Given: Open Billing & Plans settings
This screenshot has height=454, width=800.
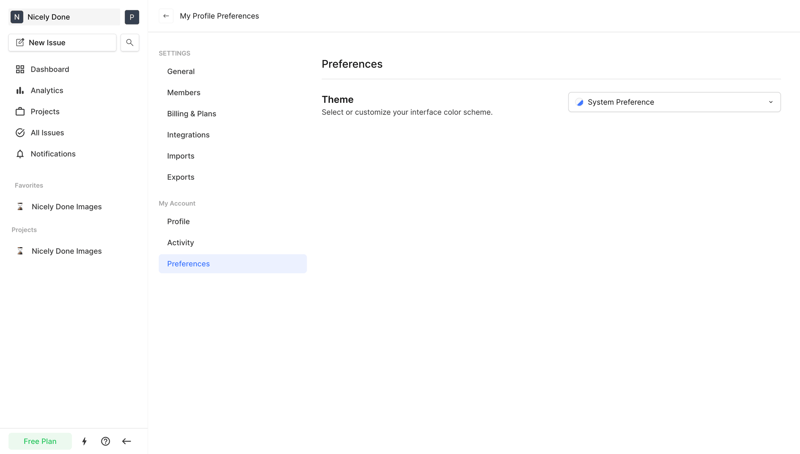Looking at the screenshot, I should tap(191, 114).
